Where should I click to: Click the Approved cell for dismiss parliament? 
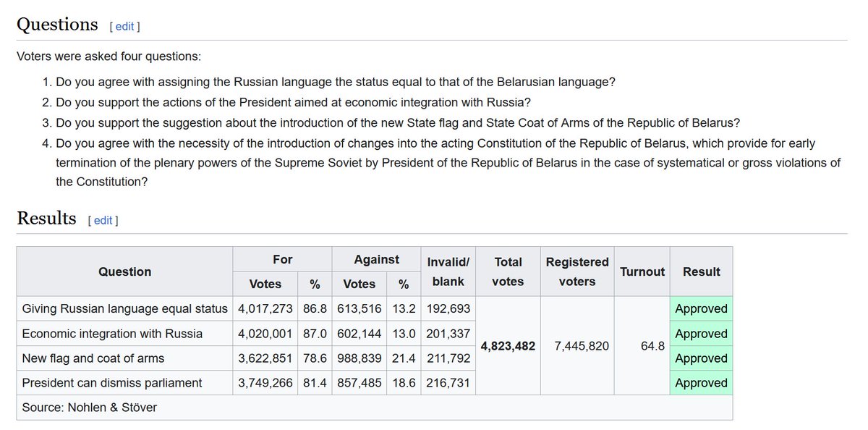701,383
